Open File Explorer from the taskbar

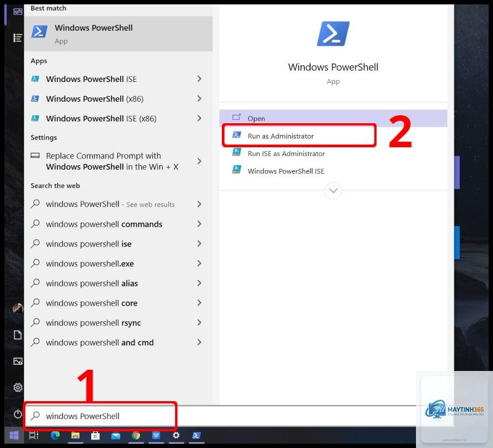pos(75,436)
